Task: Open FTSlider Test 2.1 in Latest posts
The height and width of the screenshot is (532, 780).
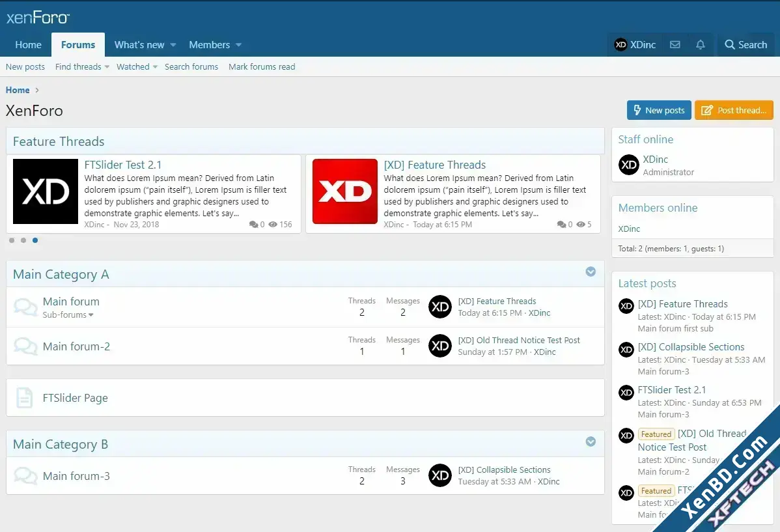Action: click(x=671, y=390)
